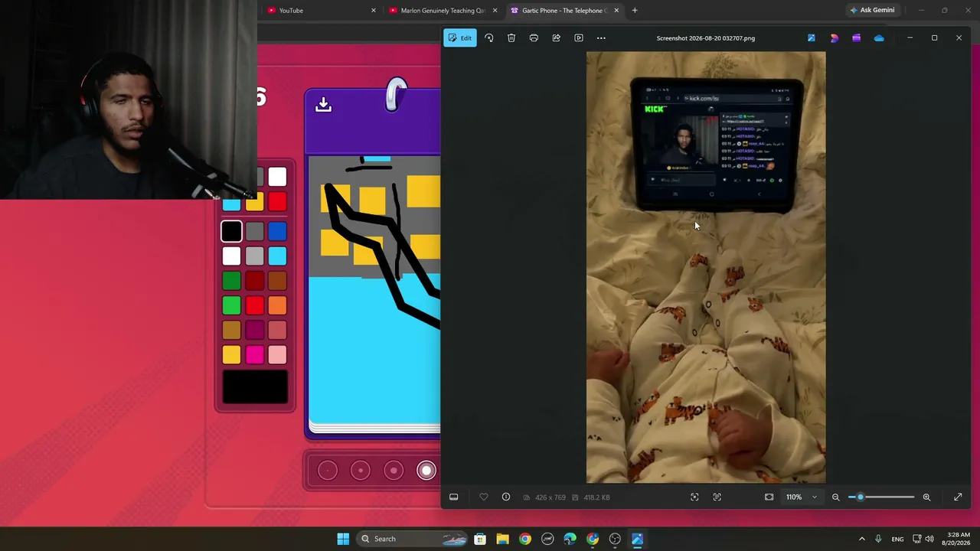Activate the scan text icon in Photos

click(717, 497)
